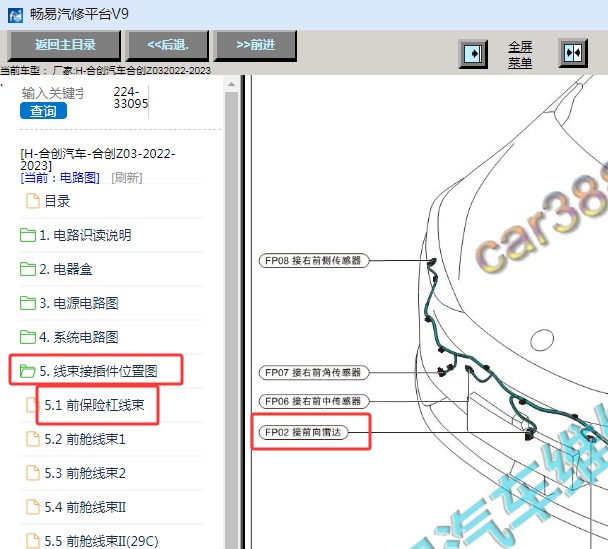
Task: Expand folder 3. 电源电路图
Action: click(79, 303)
